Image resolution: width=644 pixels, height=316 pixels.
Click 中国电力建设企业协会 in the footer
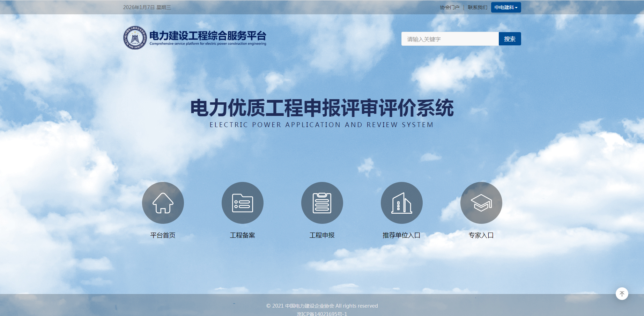pyautogui.click(x=309, y=306)
